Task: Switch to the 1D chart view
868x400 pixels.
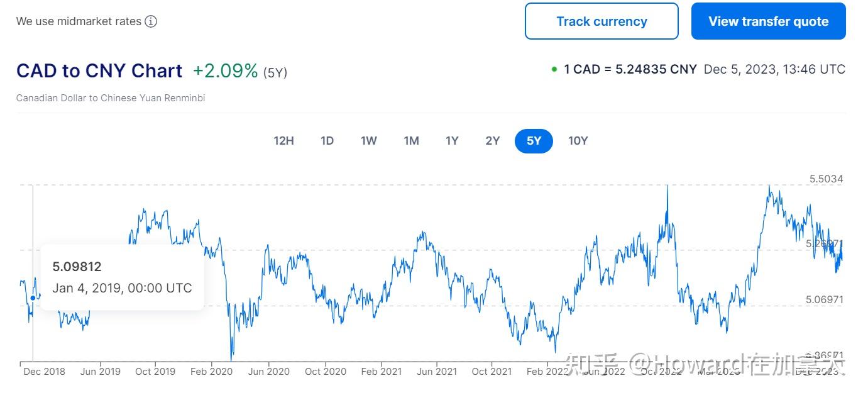Action: 327,141
